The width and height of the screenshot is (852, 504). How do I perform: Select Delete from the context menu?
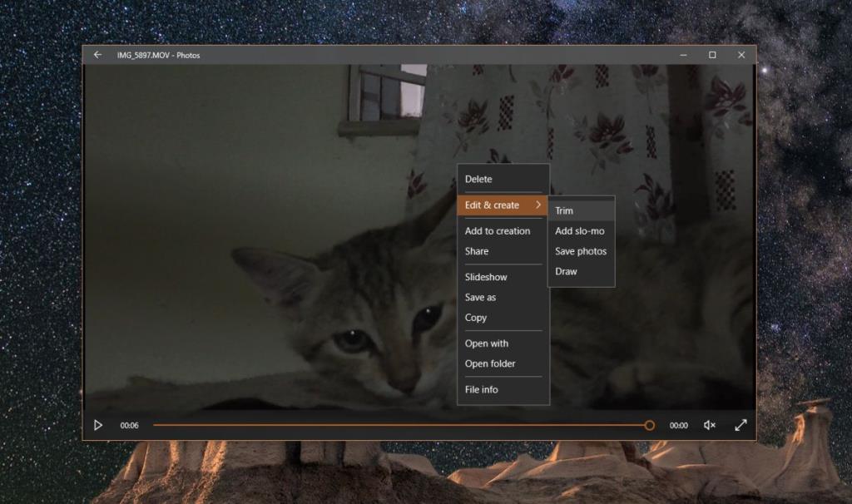coord(478,179)
